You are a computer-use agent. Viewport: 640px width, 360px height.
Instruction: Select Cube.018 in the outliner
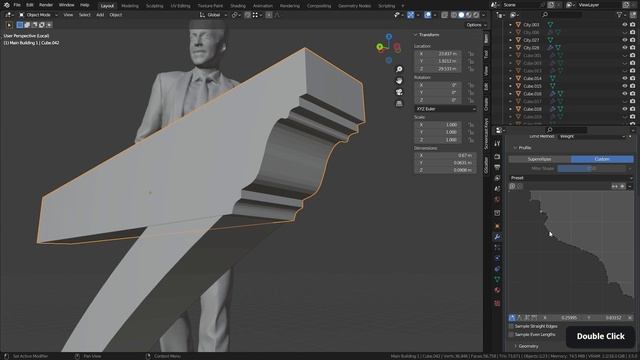pyautogui.click(x=532, y=109)
